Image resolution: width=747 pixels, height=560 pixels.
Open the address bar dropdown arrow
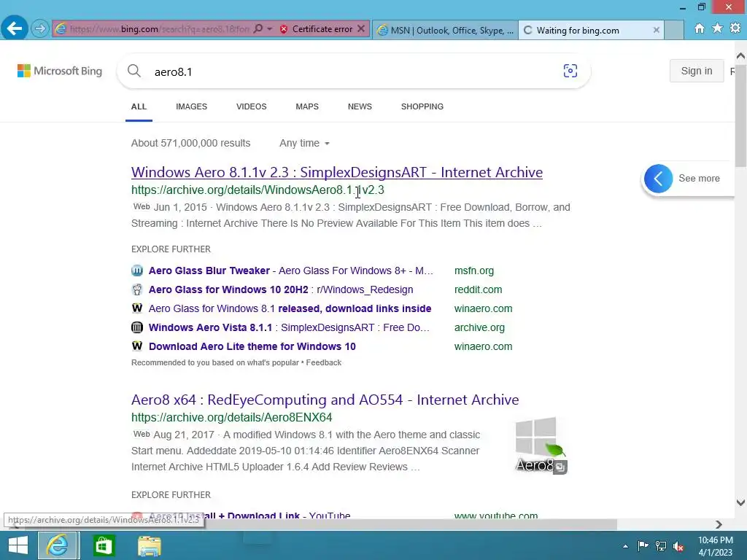[x=270, y=29]
